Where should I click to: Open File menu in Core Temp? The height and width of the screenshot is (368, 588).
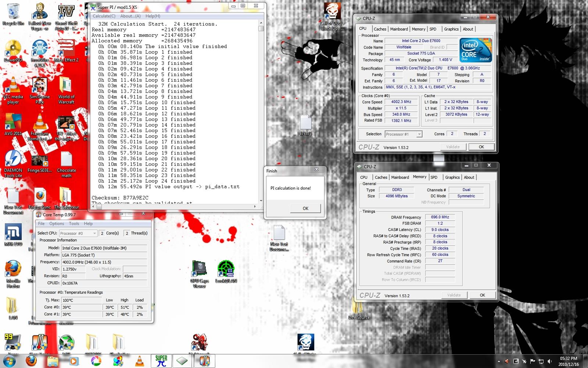(42, 224)
